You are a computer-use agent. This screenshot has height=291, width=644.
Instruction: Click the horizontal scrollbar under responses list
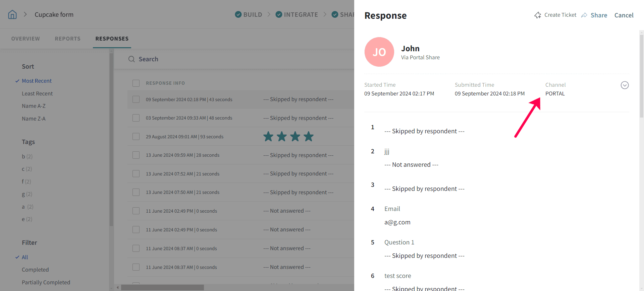(x=163, y=287)
